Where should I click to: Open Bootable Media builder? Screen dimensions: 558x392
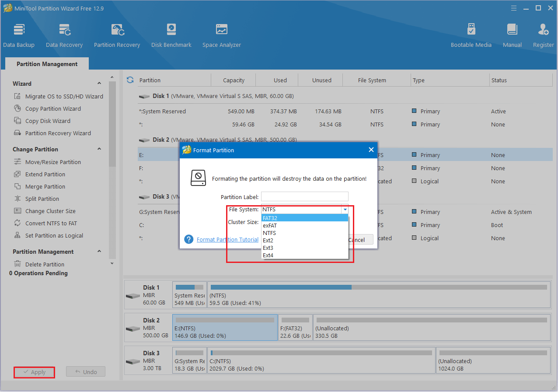click(471, 36)
